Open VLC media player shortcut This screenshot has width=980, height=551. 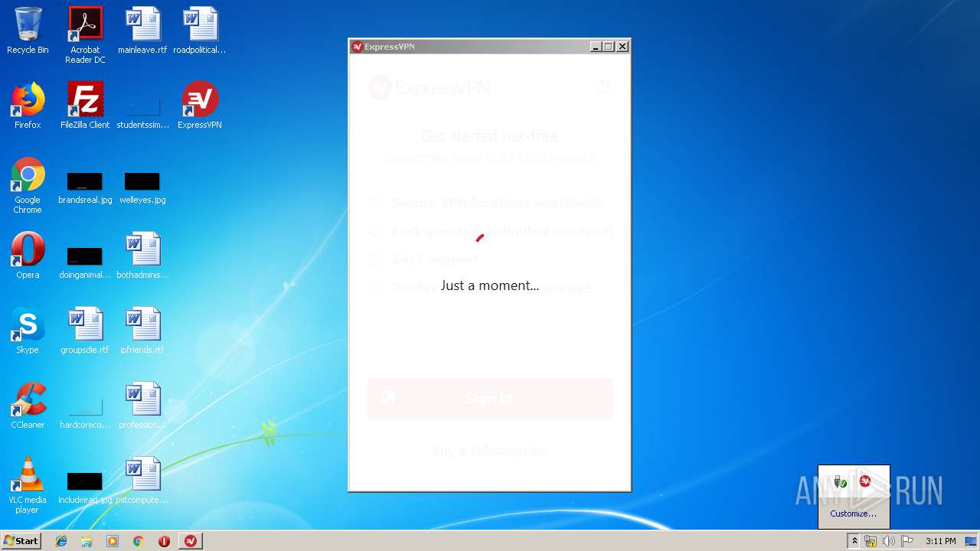coord(28,485)
